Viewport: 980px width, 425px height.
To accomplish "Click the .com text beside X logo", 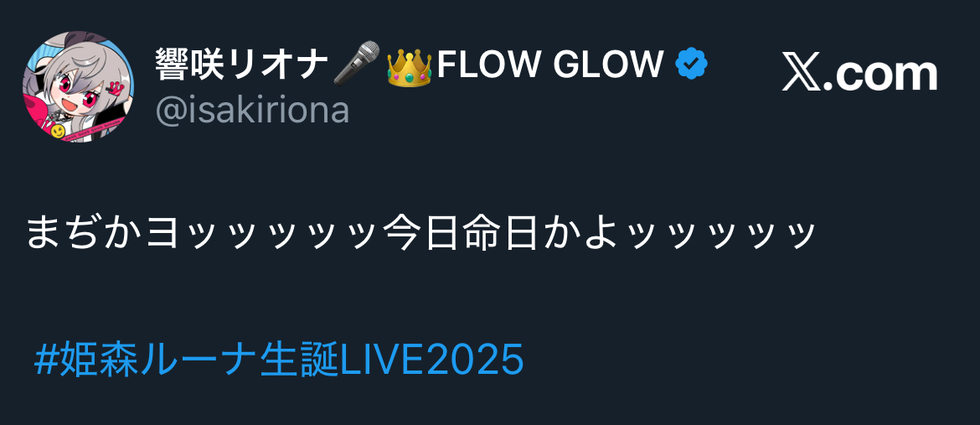I will pyautogui.click(x=880, y=75).
